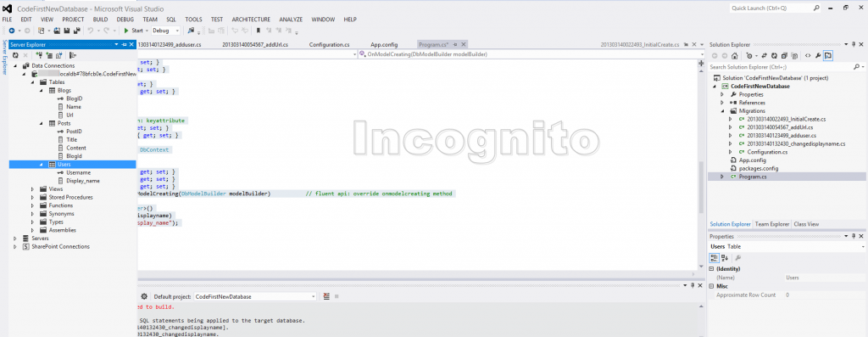This screenshot has width=868, height=337.
Task: Open Solution Explorer Properties wrench icon
Action: 818,55
